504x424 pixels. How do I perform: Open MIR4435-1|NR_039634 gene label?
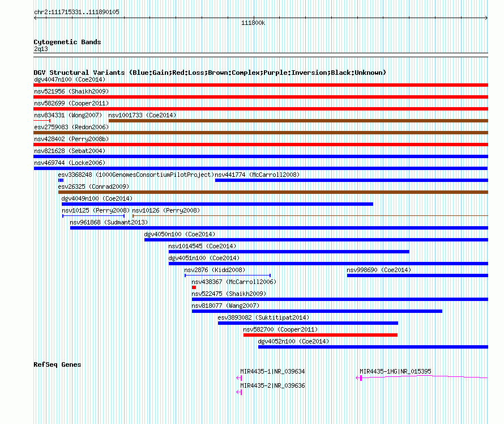tap(272, 371)
